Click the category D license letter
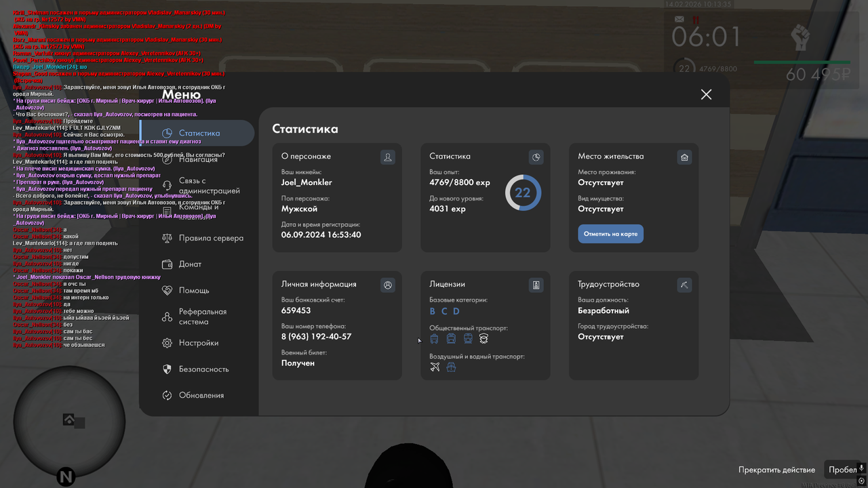Screen dimensions: 868x488 tap(456, 312)
